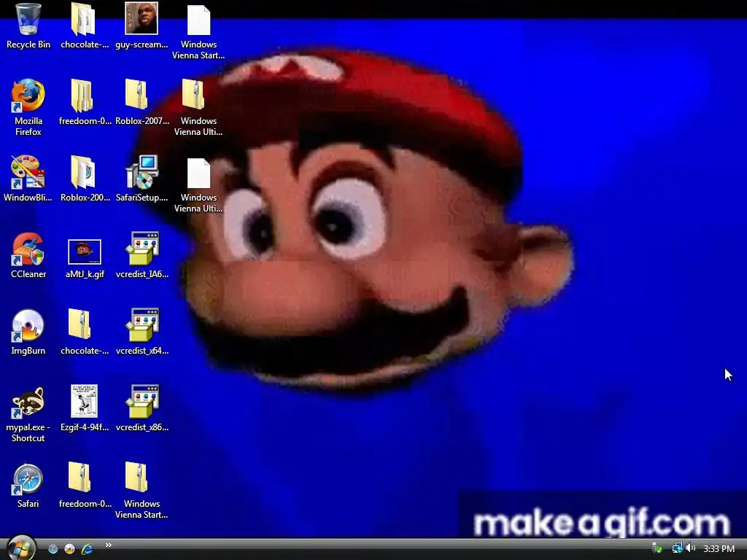Select the guy-scream image file thumbnail
This screenshot has width=747, height=560.
pyautogui.click(x=142, y=18)
